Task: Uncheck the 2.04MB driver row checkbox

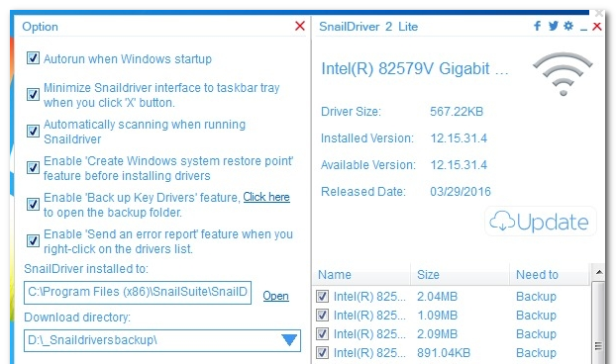Action: tap(322, 296)
